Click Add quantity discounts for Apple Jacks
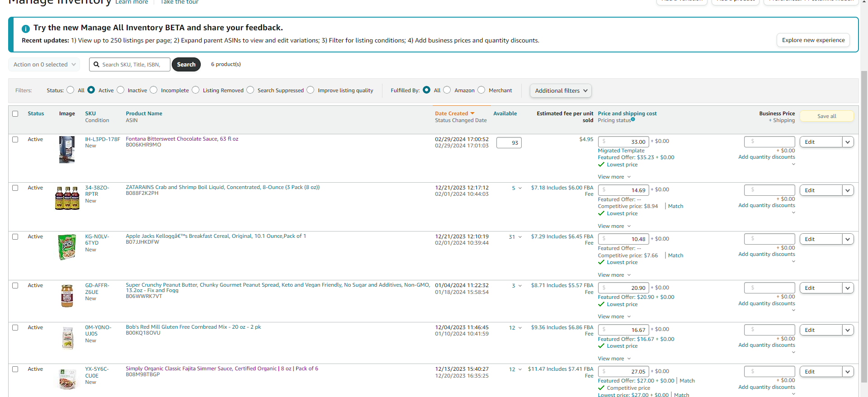The height and width of the screenshot is (397, 868). pyautogui.click(x=766, y=254)
